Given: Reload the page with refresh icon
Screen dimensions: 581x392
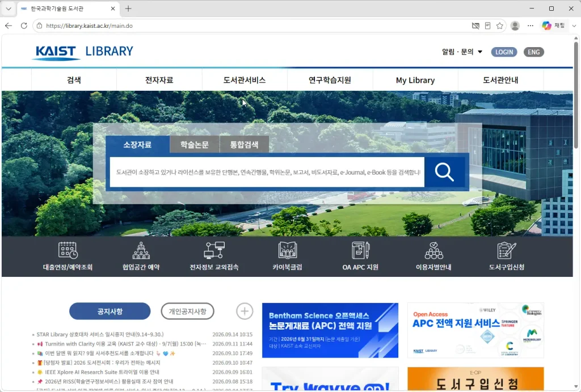Looking at the screenshot, I should pyautogui.click(x=24, y=26).
